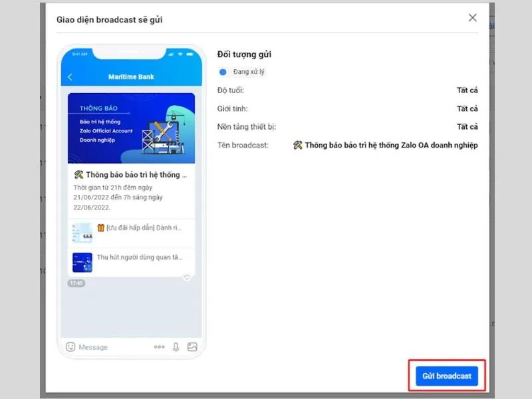Click the Đối tượng gửi heading
Image resolution: width=532 pixels, height=399 pixels.
click(x=244, y=55)
